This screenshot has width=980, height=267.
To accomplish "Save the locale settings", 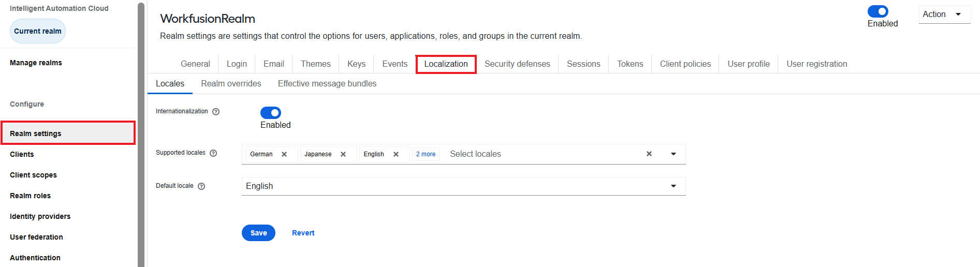I will tap(258, 233).
